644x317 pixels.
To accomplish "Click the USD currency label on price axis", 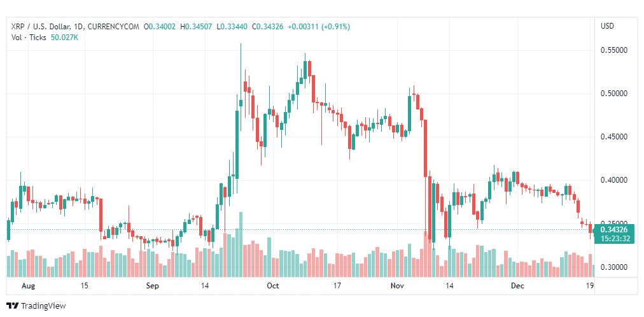I will tap(608, 26).
